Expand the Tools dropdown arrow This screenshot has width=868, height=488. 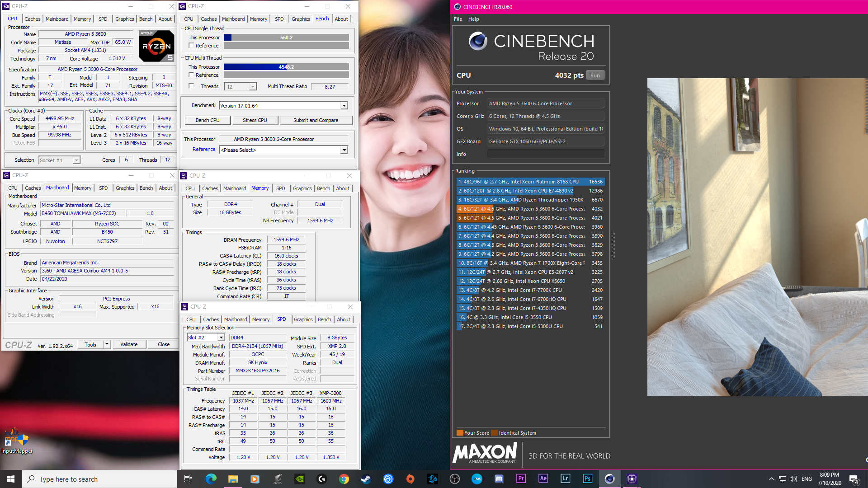click(x=107, y=344)
